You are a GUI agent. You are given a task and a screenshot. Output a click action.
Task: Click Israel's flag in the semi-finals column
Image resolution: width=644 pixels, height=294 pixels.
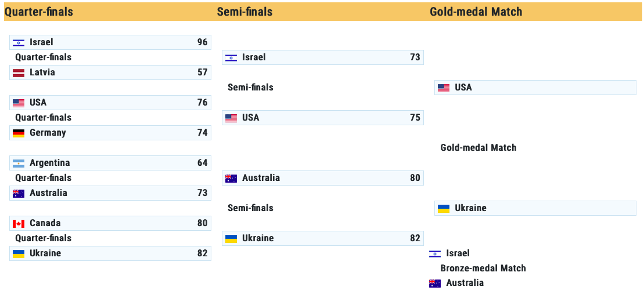coord(231,57)
